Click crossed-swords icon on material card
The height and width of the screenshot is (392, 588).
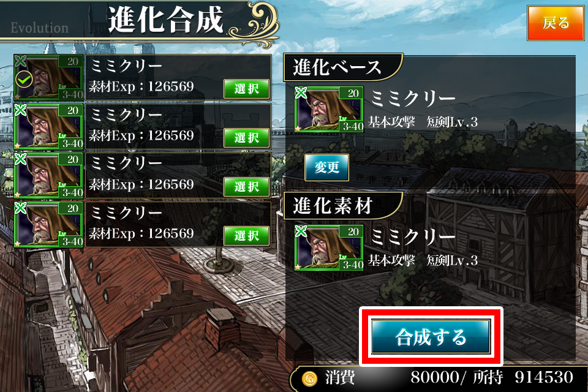301,231
